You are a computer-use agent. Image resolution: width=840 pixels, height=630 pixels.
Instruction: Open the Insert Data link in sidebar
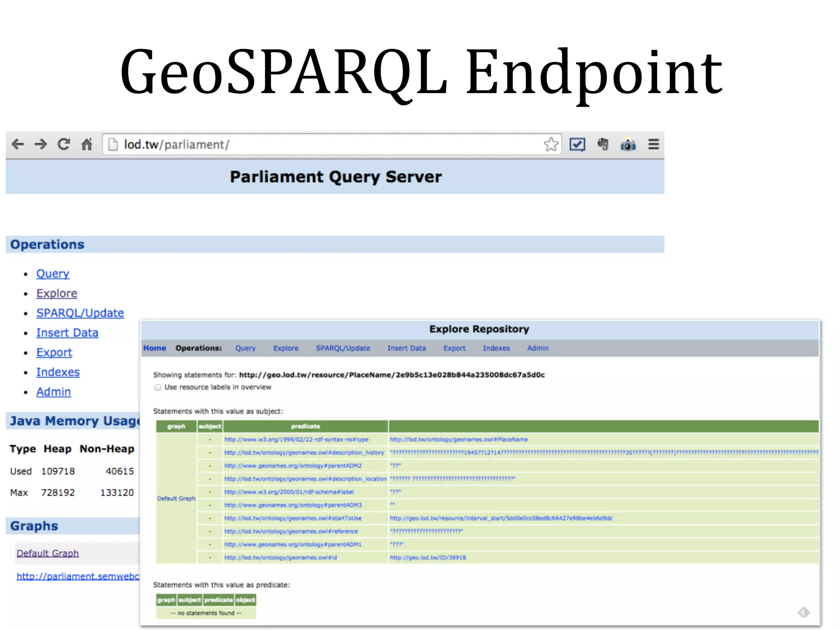[x=67, y=333]
